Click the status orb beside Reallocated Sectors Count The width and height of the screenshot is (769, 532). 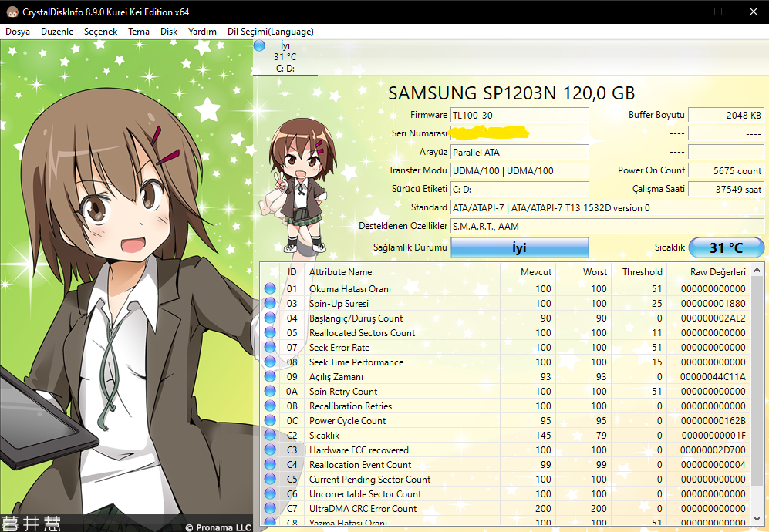click(270, 333)
